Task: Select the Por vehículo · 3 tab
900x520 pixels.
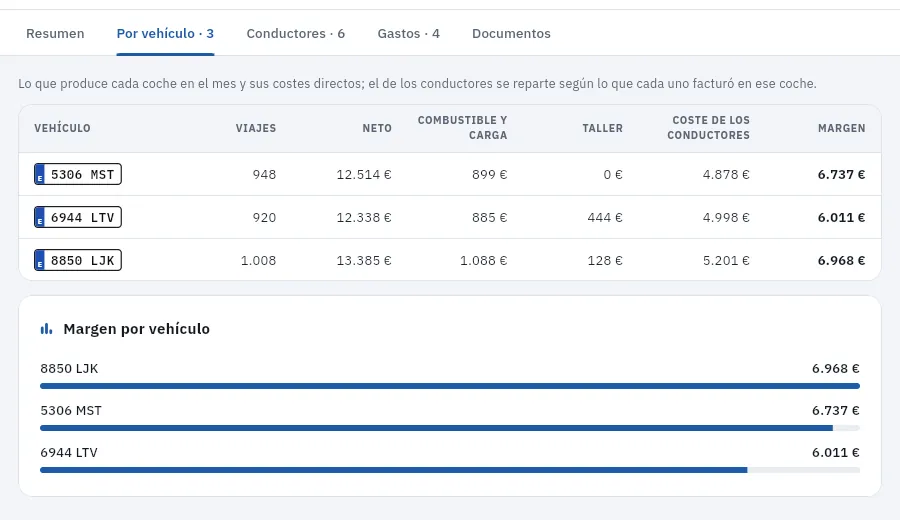Action: 165,33
